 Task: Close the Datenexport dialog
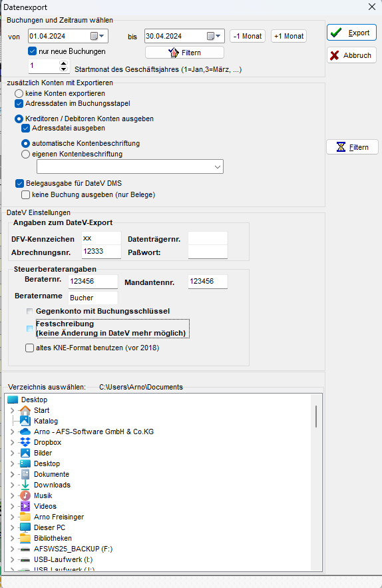click(x=372, y=7)
